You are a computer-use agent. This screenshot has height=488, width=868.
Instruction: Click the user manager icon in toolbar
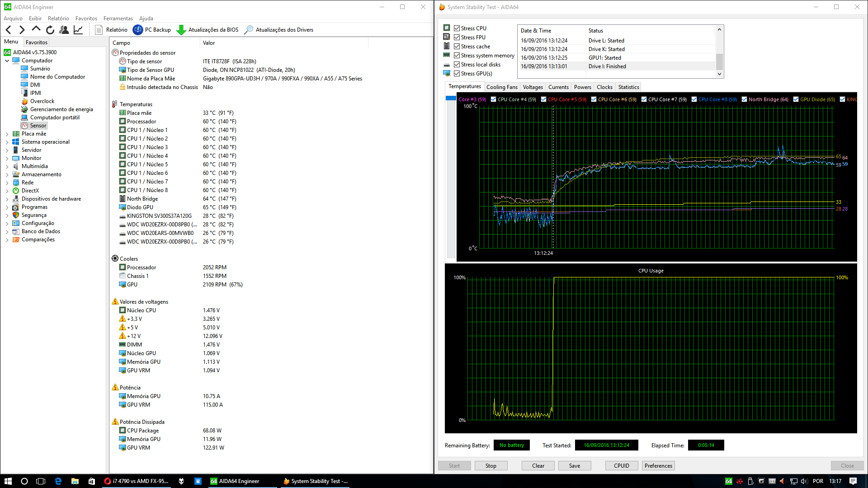point(64,30)
